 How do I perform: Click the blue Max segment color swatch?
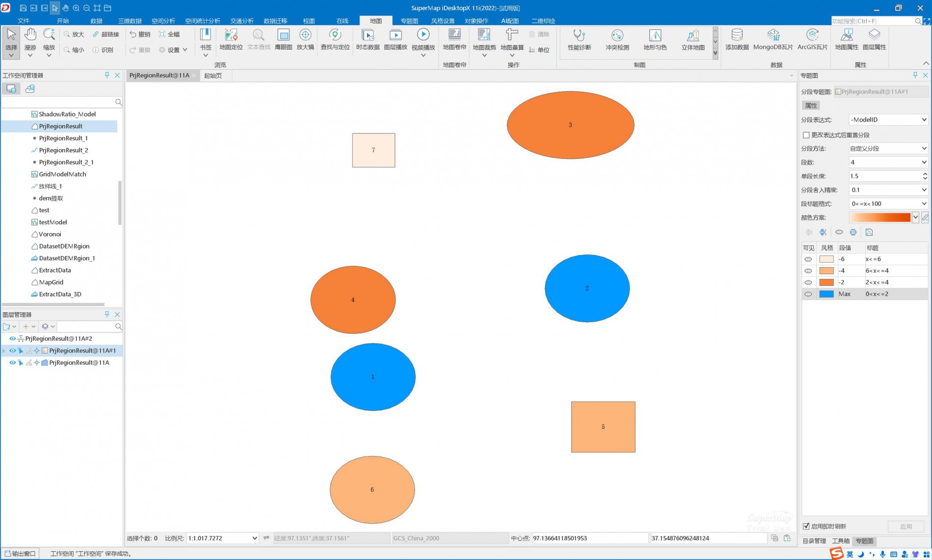[x=827, y=294]
